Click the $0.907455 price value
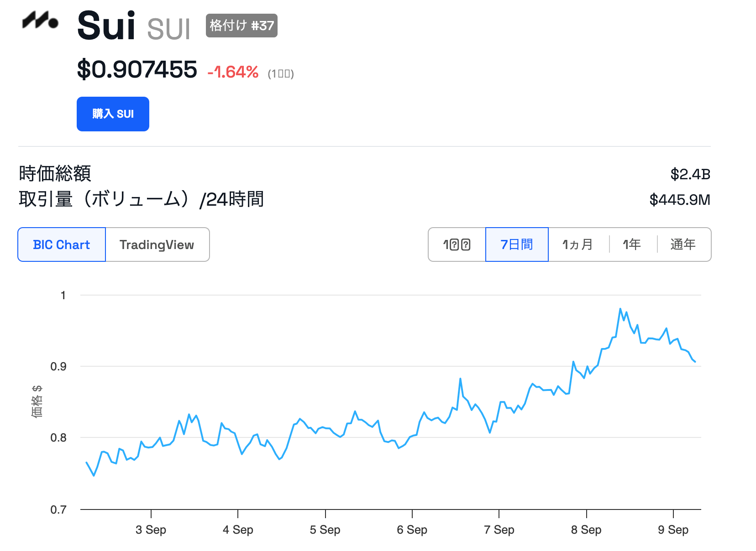756x551 pixels. pyautogui.click(x=137, y=70)
